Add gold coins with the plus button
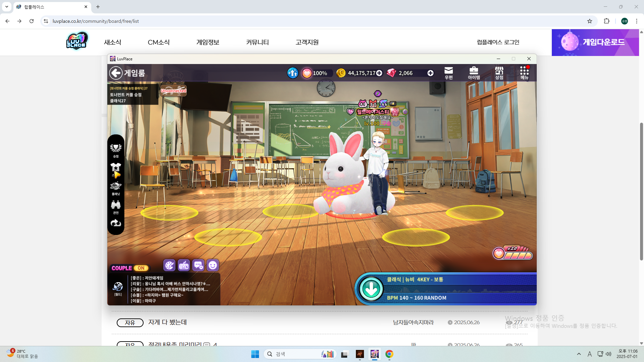 coord(379,73)
